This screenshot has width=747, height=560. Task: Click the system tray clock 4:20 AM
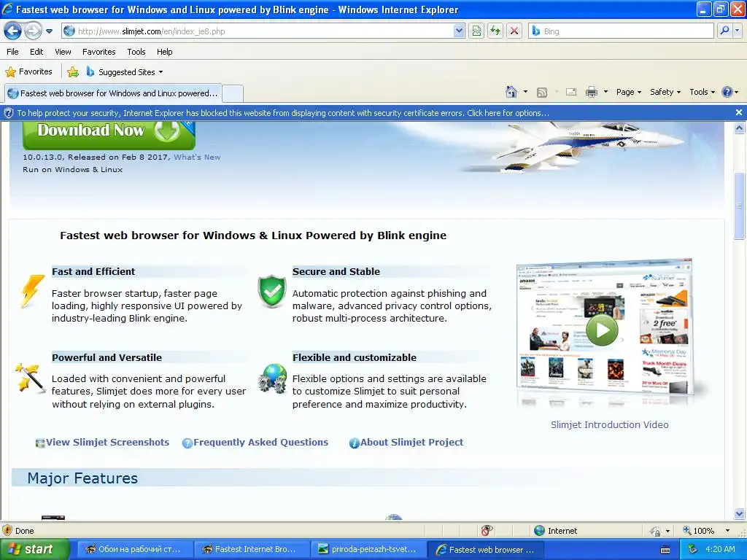click(720, 549)
